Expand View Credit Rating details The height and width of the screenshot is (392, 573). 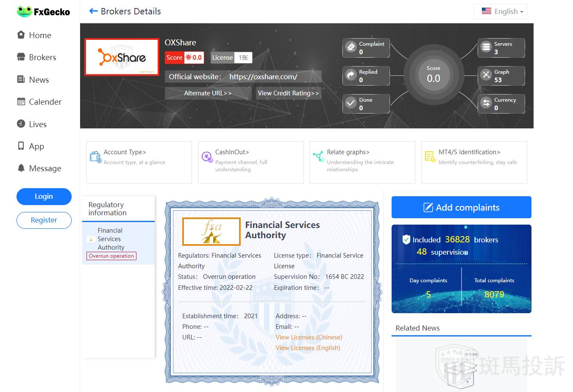point(288,93)
